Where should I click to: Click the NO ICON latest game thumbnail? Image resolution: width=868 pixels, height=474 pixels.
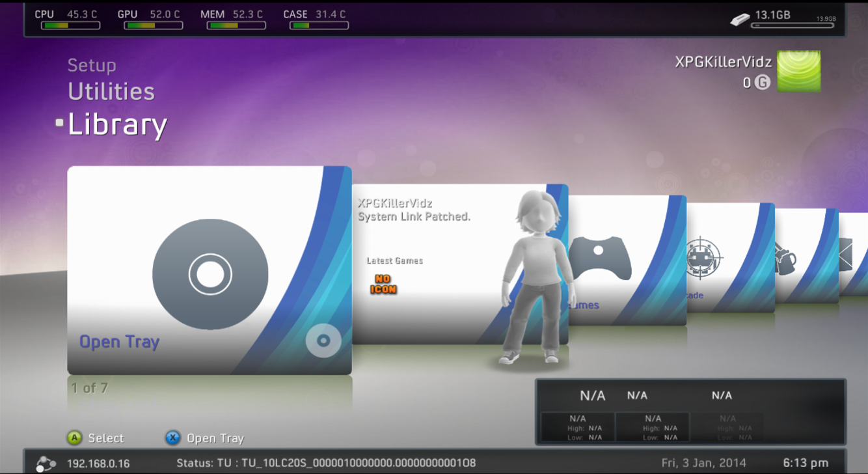click(x=383, y=285)
